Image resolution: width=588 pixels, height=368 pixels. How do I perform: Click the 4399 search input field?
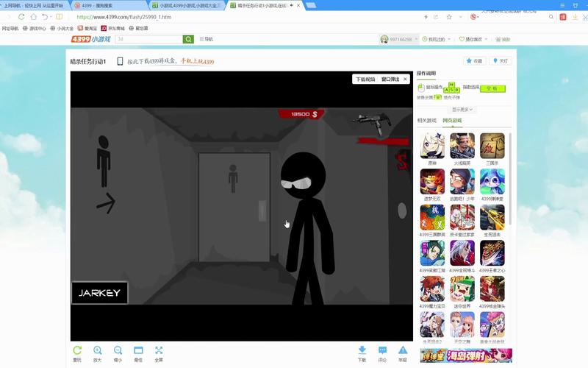point(148,39)
